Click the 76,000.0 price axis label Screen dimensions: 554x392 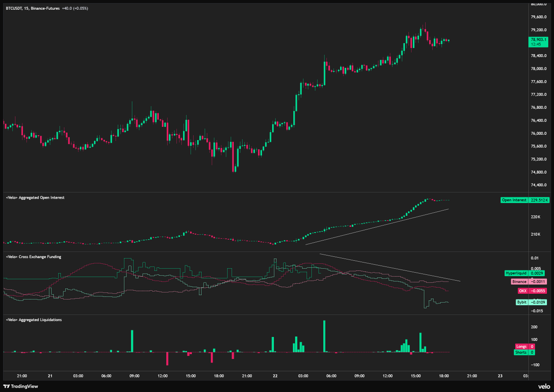[539, 134]
